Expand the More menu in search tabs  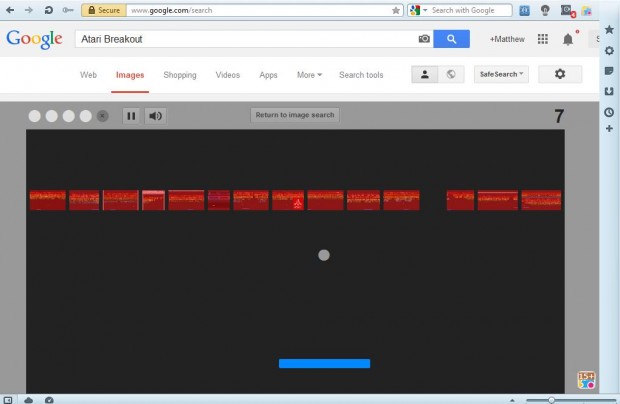308,75
